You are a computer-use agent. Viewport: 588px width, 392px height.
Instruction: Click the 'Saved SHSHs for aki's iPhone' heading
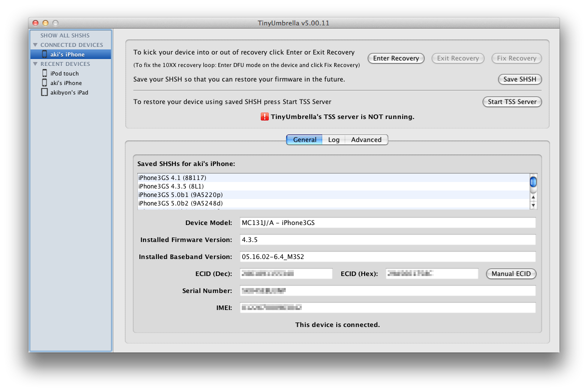186,163
